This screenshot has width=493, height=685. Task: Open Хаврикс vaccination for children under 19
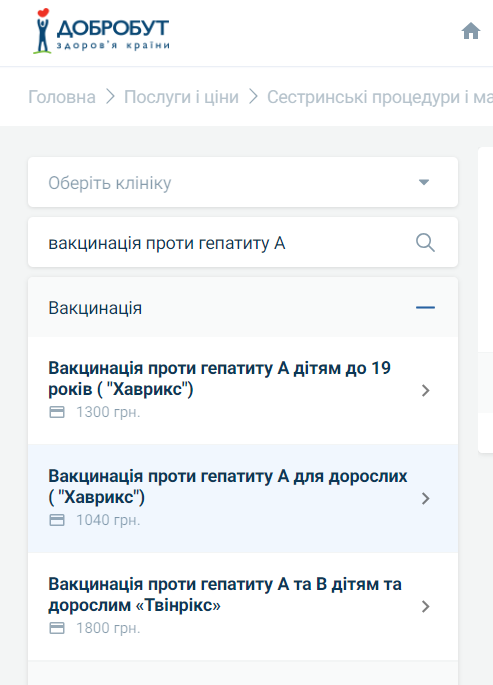[243, 390]
